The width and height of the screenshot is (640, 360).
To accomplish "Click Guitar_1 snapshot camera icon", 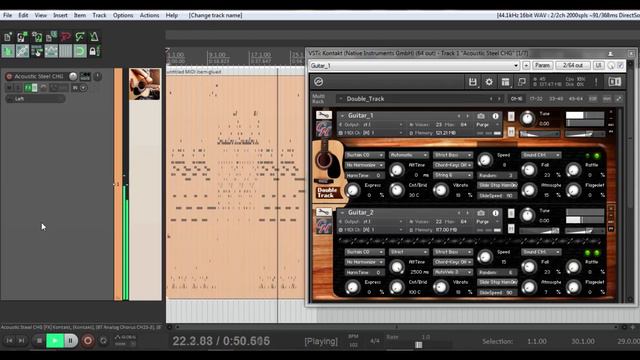I will pyautogui.click(x=481, y=116).
